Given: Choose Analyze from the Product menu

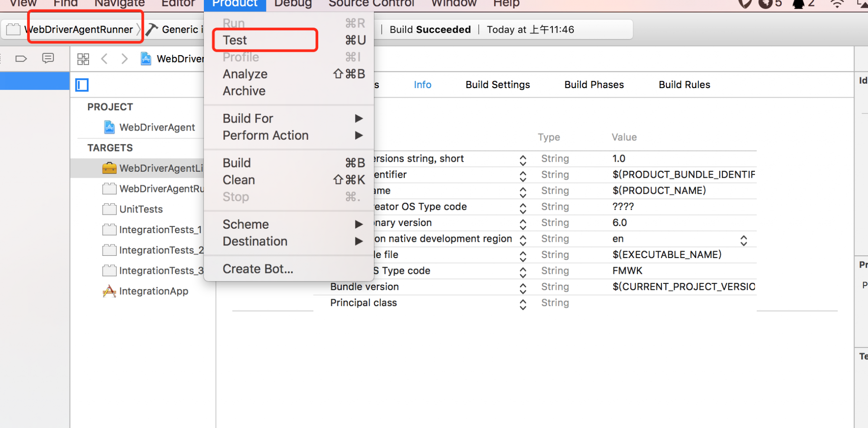Looking at the screenshot, I should coord(289,74).
